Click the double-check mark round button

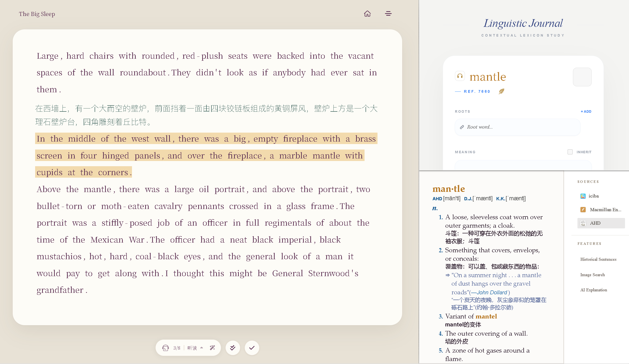click(233, 348)
